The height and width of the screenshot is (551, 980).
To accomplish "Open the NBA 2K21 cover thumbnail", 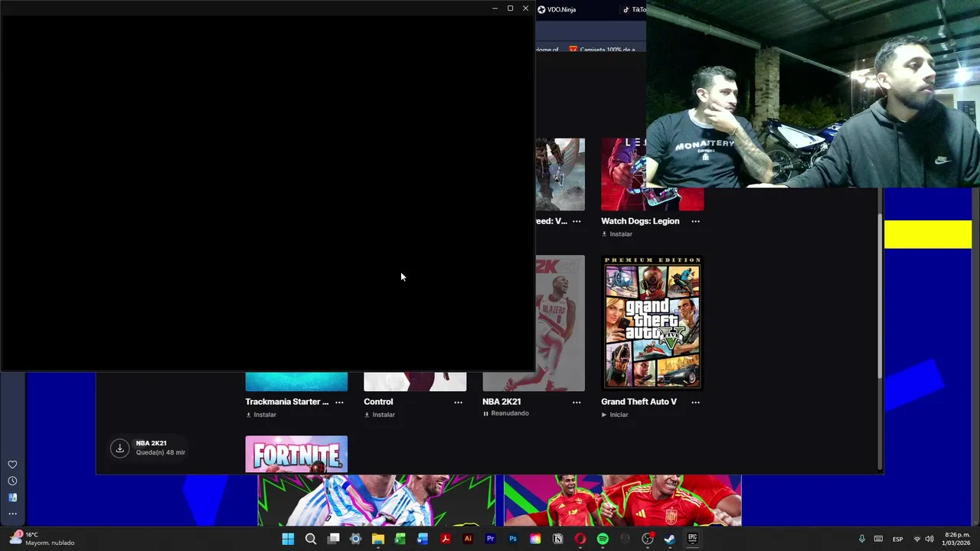I will [560, 323].
